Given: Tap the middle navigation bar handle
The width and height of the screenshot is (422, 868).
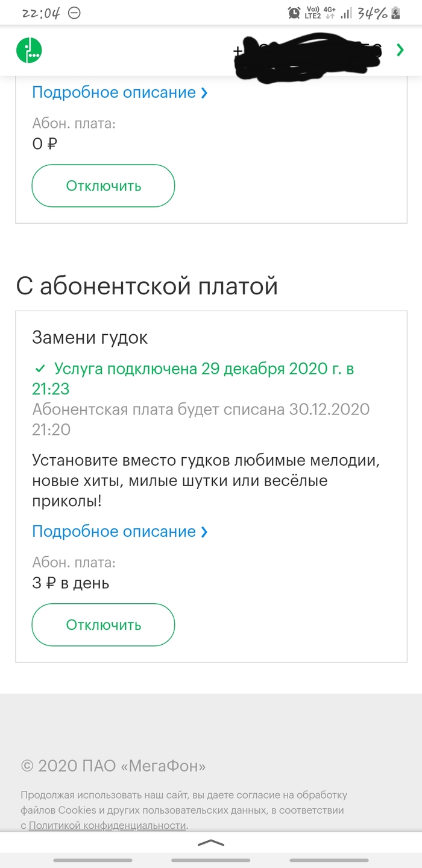Looking at the screenshot, I should [x=210, y=860].
